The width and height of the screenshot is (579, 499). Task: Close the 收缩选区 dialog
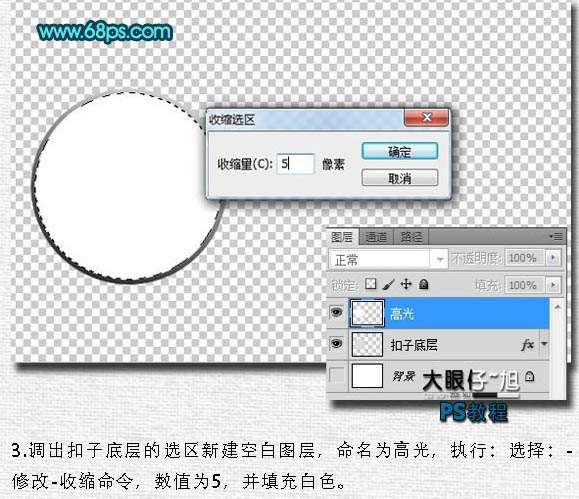click(x=427, y=117)
